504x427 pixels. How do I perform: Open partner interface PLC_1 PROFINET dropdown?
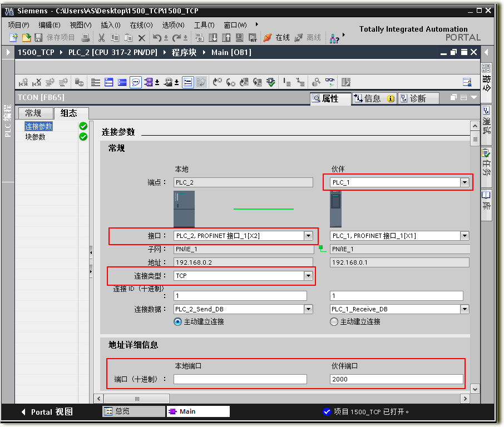coord(465,236)
